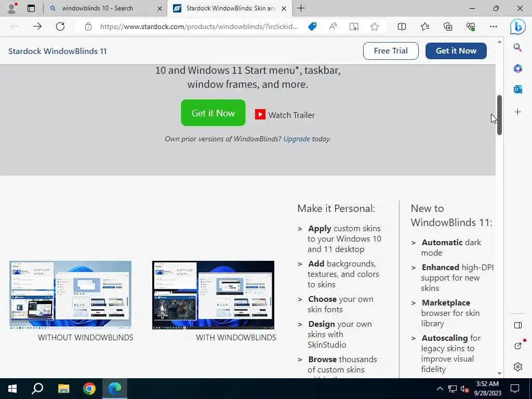The width and height of the screenshot is (532, 399).
Task: Close the windowblinds 10 - Search tab
Action: coord(159,8)
